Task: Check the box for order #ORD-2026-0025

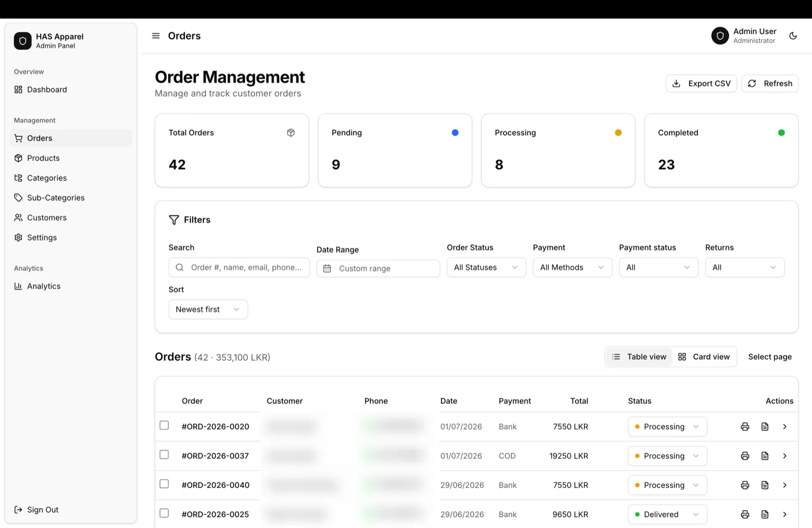Action: 164,513
